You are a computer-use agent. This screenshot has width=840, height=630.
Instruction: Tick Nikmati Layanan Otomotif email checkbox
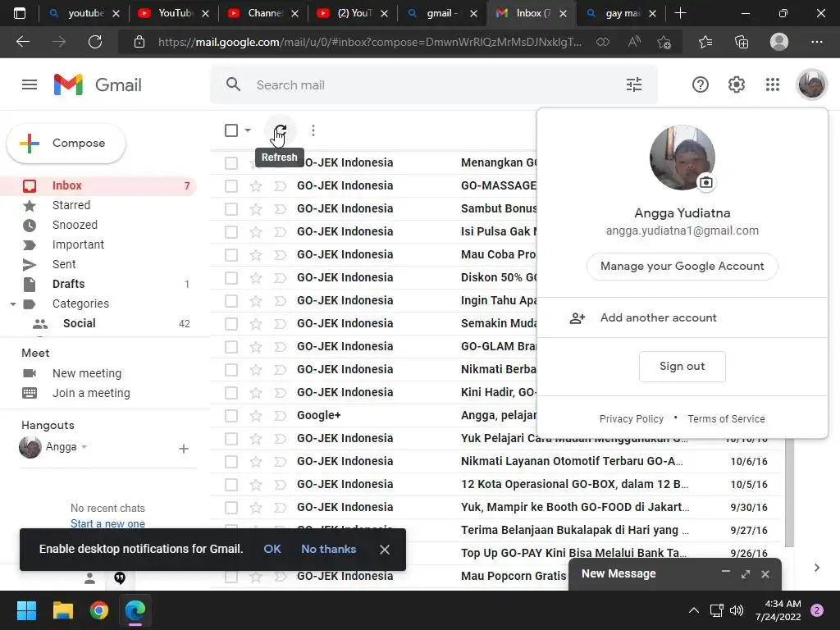pyautogui.click(x=231, y=462)
